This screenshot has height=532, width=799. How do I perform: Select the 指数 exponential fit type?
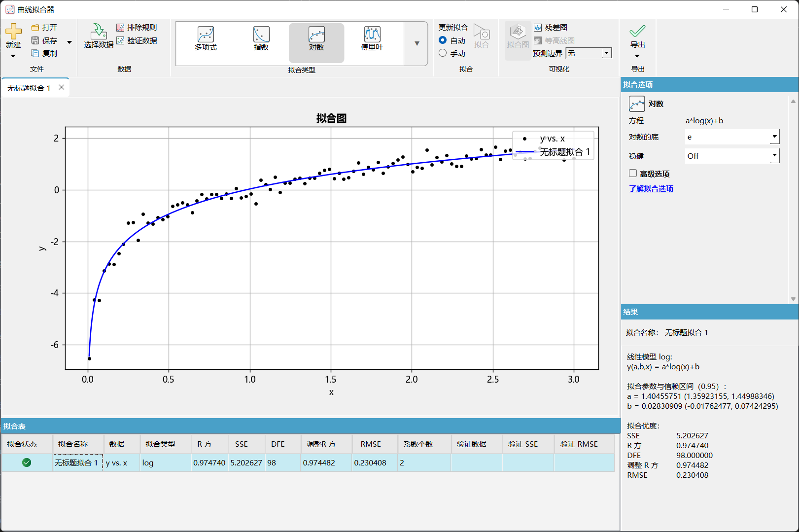click(x=261, y=38)
